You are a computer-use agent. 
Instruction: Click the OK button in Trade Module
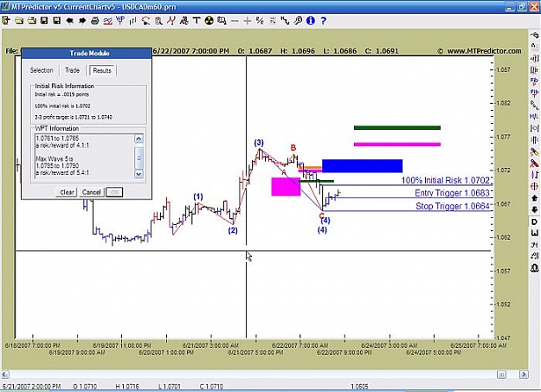114,192
